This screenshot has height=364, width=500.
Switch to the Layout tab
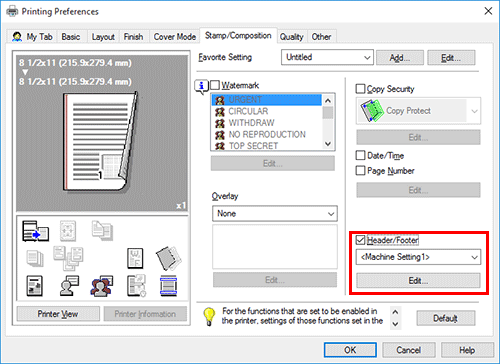pyautogui.click(x=103, y=37)
